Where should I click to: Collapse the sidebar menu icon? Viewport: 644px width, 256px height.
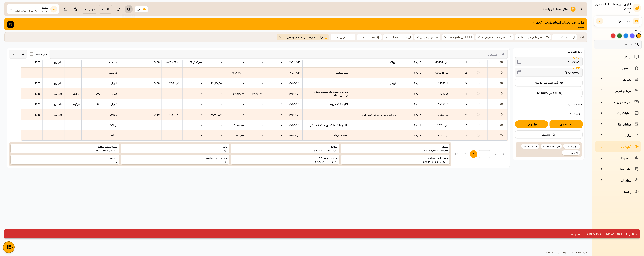point(580,9)
